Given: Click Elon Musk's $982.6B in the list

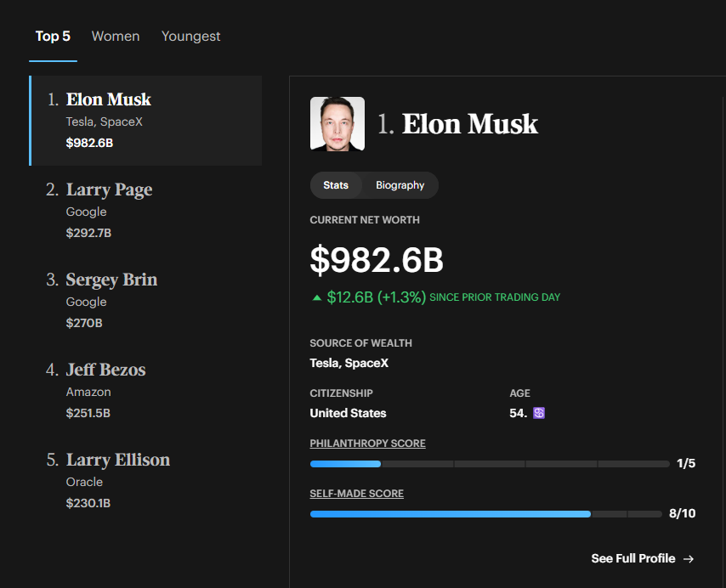Looking at the screenshot, I should point(89,143).
